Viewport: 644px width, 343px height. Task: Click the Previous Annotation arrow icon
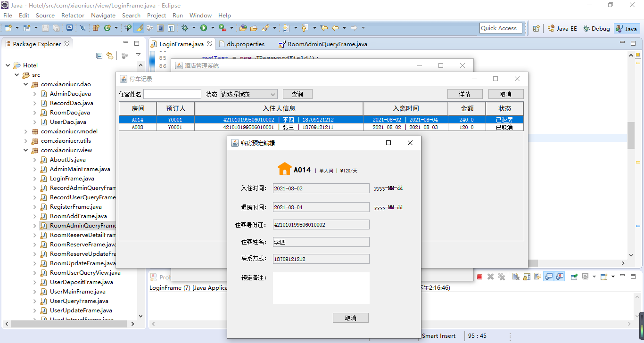click(305, 28)
